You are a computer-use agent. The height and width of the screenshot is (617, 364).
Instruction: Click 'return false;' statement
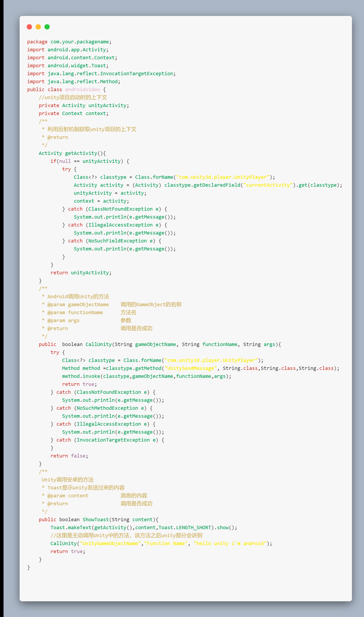click(x=69, y=456)
